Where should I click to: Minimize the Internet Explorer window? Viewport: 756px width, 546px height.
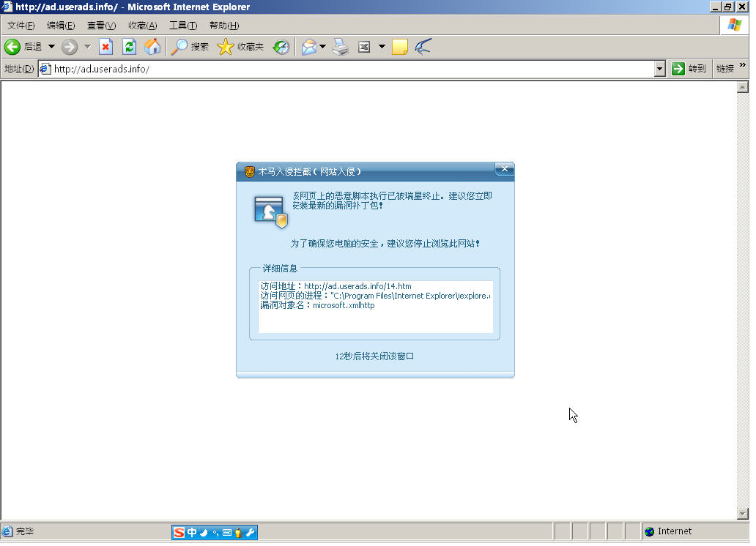[715, 7]
